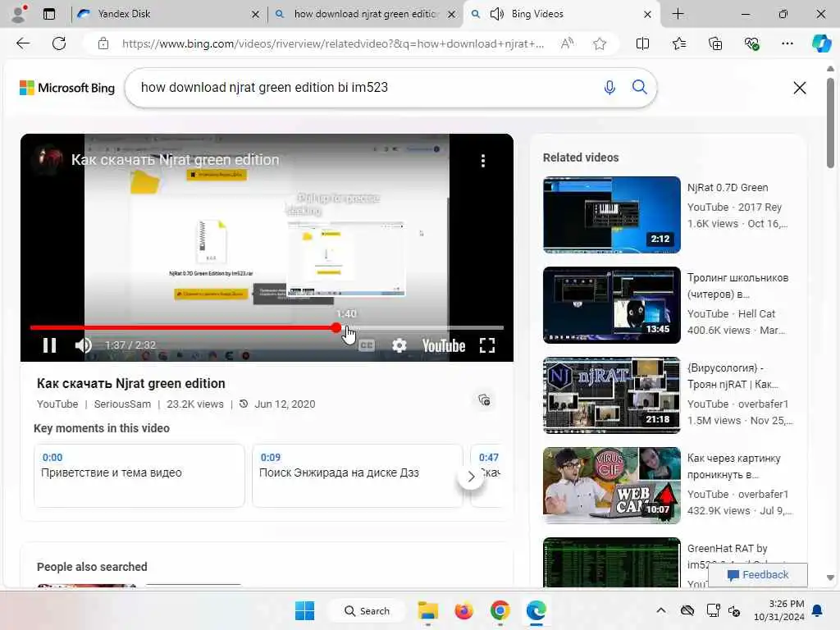Click the browser address bar URL
The image size is (840, 630).
pos(333,43)
